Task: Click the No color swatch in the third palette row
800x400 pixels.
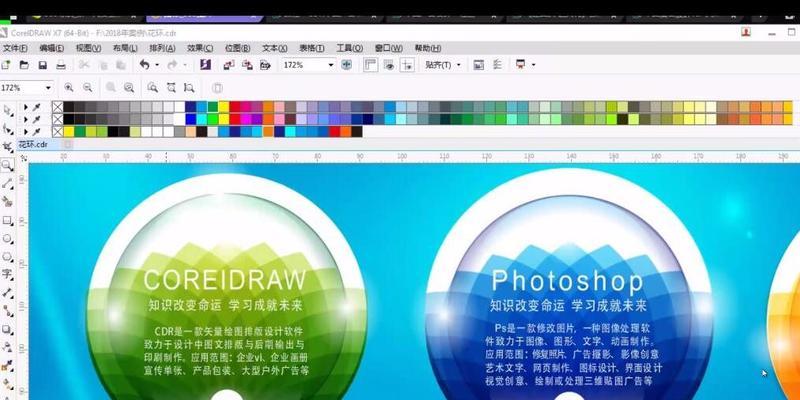Action: click(x=58, y=132)
